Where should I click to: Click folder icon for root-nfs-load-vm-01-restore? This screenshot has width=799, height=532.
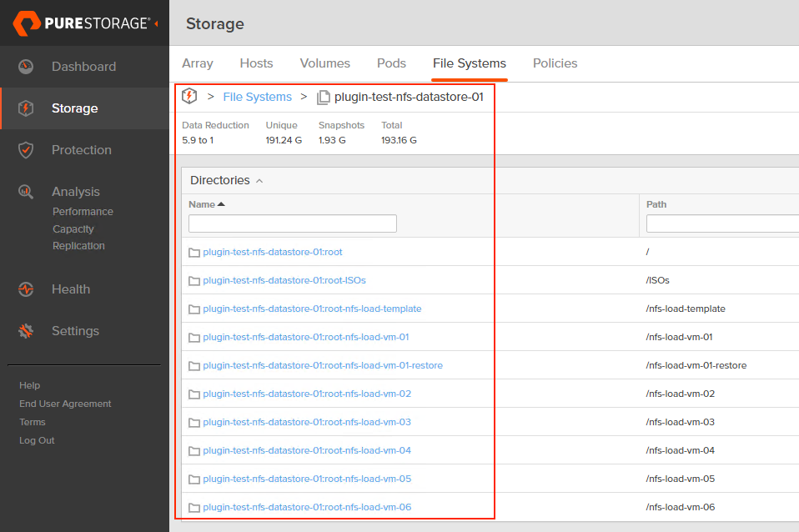pos(194,366)
